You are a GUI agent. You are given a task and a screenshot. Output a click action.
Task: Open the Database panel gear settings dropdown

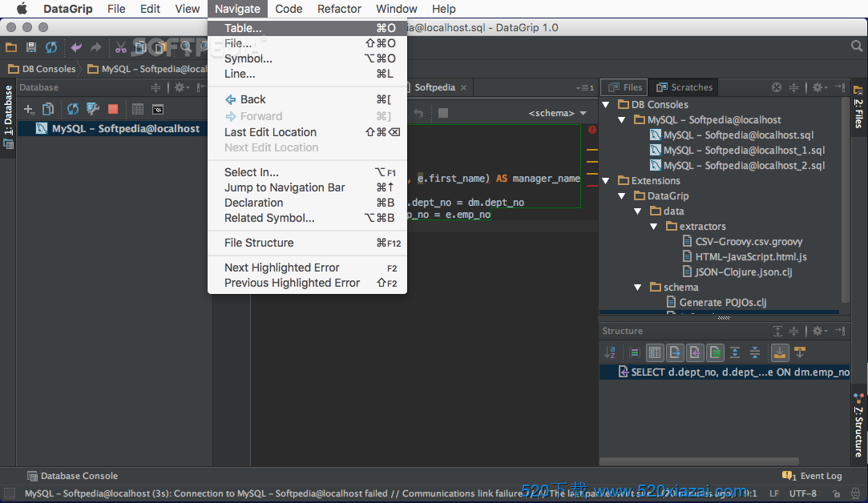pos(182,87)
